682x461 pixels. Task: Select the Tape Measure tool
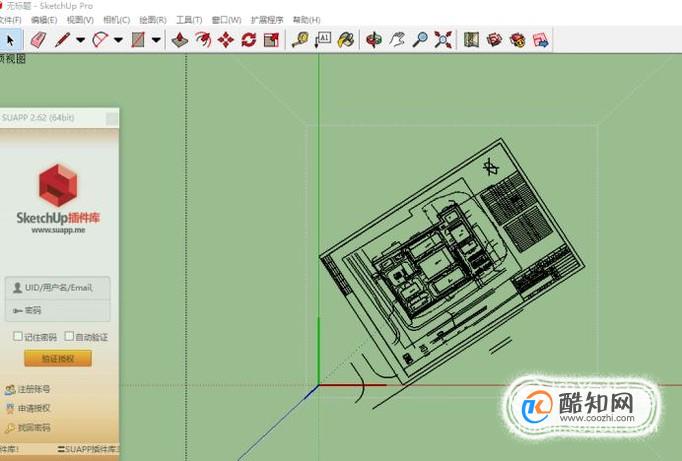coord(300,40)
